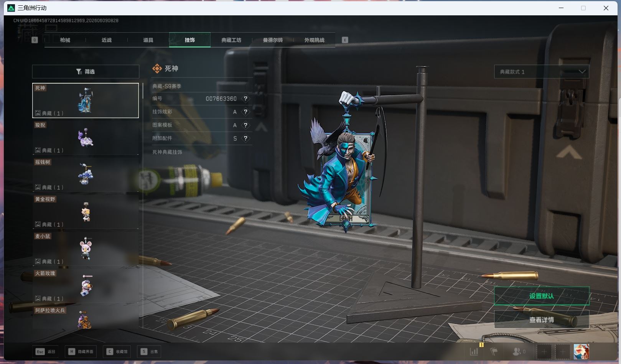Click the second plus squad slot
This screenshot has height=364, width=621.
click(563, 351)
